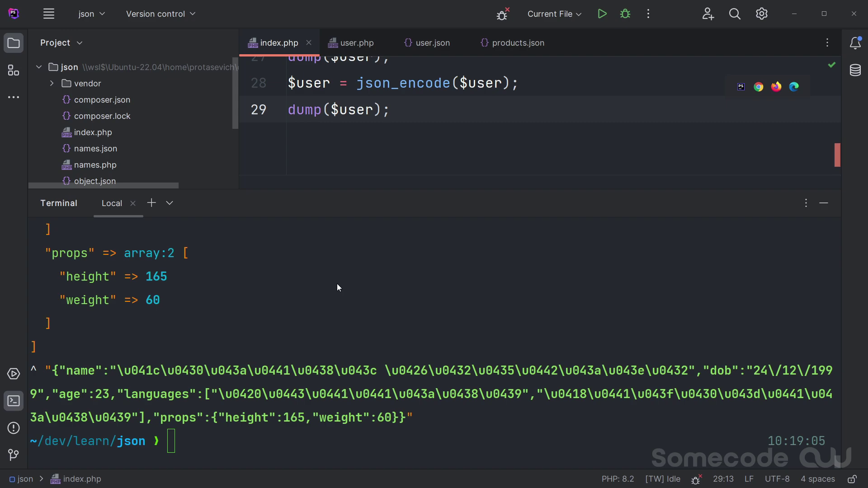Expand the vendor folder
The width and height of the screenshot is (868, 488).
pos(52,84)
